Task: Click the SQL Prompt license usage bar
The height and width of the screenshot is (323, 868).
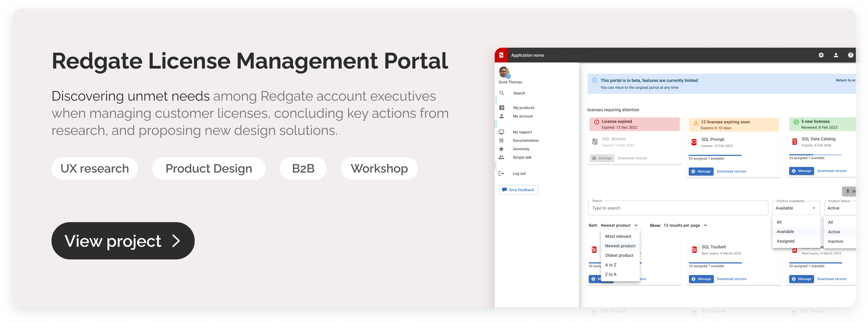Action: [715, 155]
